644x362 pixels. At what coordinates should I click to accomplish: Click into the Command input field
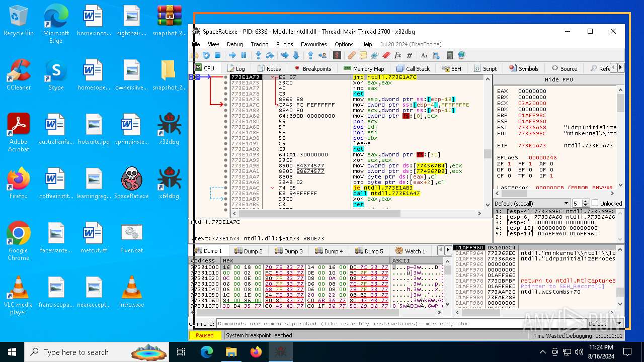(x=401, y=324)
